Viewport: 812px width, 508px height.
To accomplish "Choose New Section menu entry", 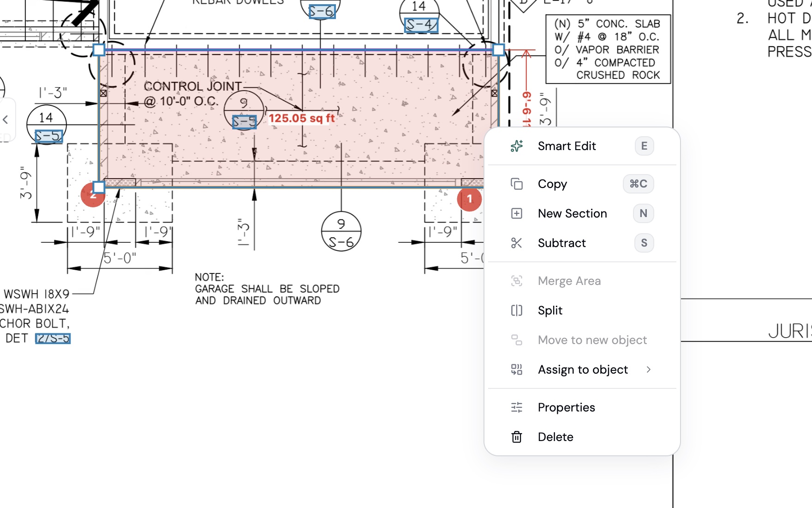I will pyautogui.click(x=582, y=213).
